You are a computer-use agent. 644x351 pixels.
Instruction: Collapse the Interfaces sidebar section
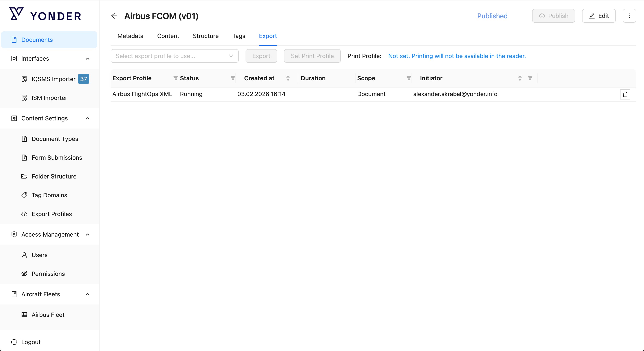tap(88, 59)
